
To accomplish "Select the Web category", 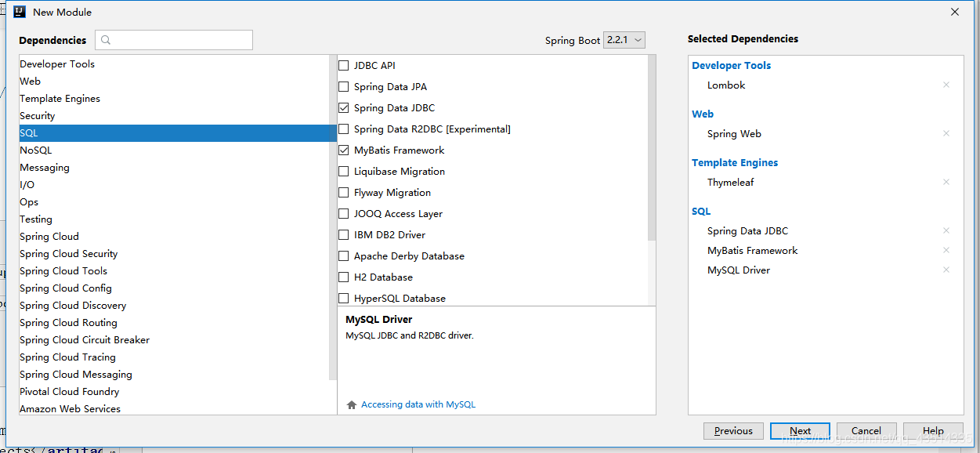I will click(174, 81).
